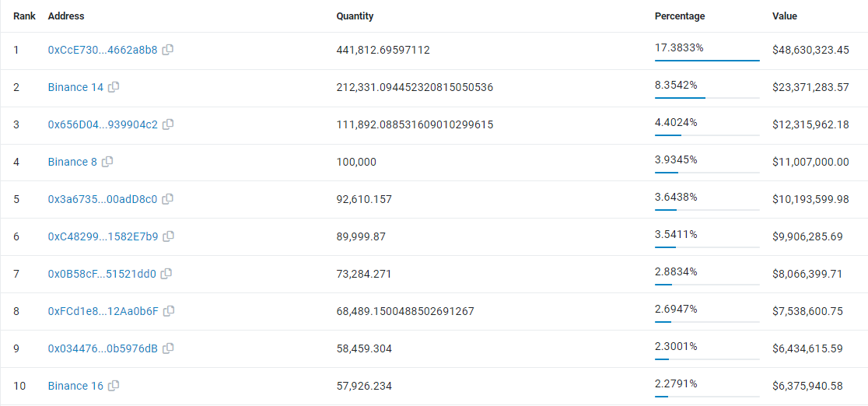Open holder 0xCcE730...4662a8b8 address page
Screen dimensions: 868x406
(103, 50)
